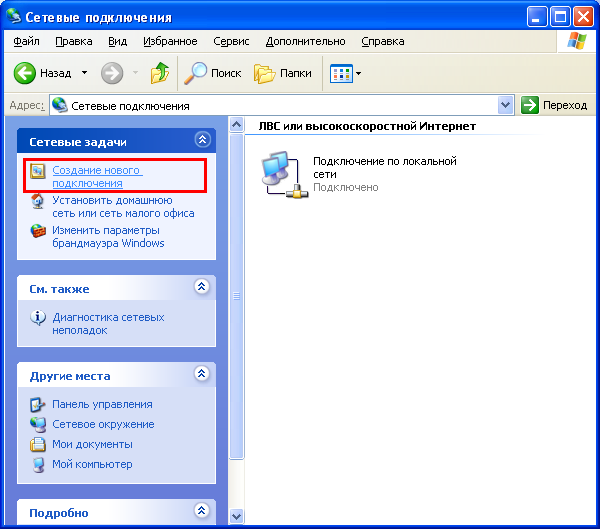The image size is (600, 529).
Task: Click the Мои документы folder icon
Action: pyautogui.click(x=38, y=444)
